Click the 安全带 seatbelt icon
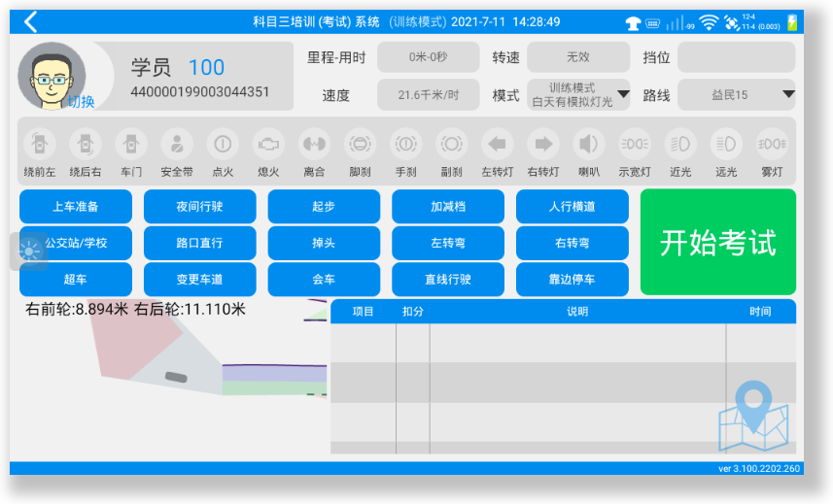Image resolution: width=833 pixels, height=504 pixels. coord(176,145)
